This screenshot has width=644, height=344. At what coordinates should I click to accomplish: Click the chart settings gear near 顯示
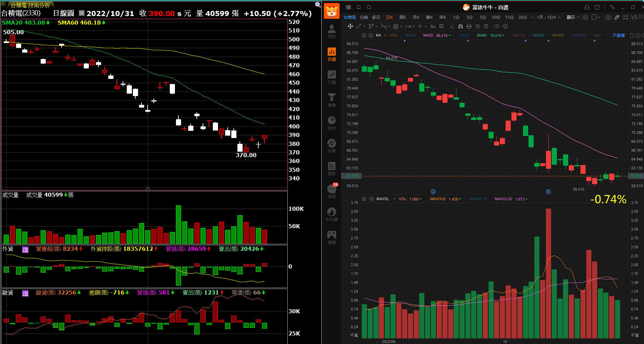tap(585, 17)
